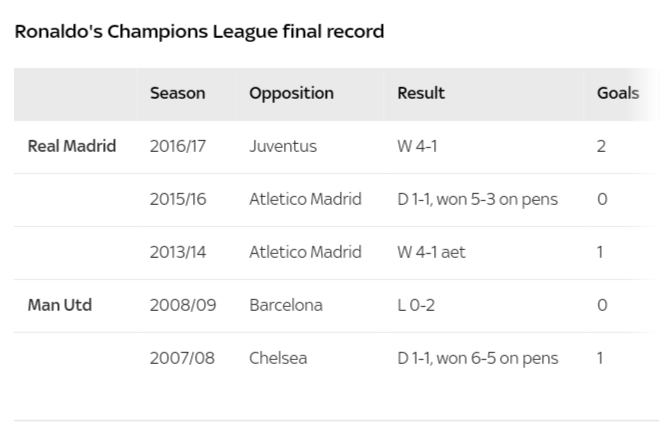
Task: Click the Season column header
Action: coord(177,93)
